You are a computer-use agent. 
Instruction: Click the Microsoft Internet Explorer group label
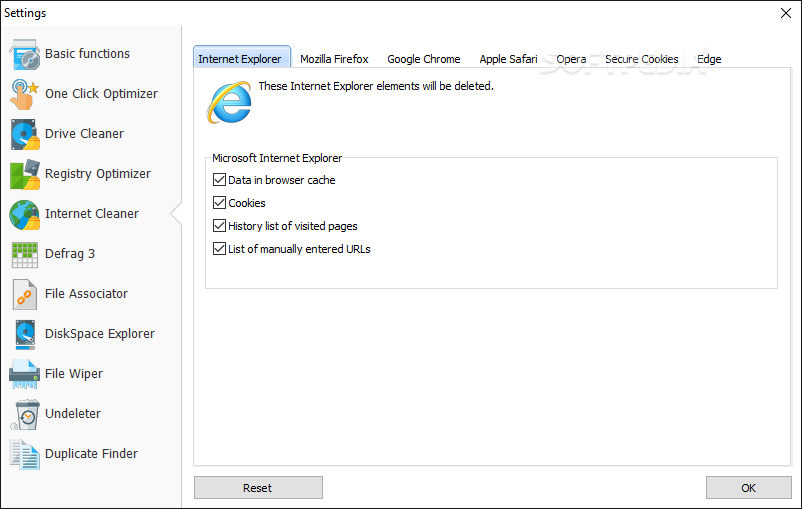277,158
